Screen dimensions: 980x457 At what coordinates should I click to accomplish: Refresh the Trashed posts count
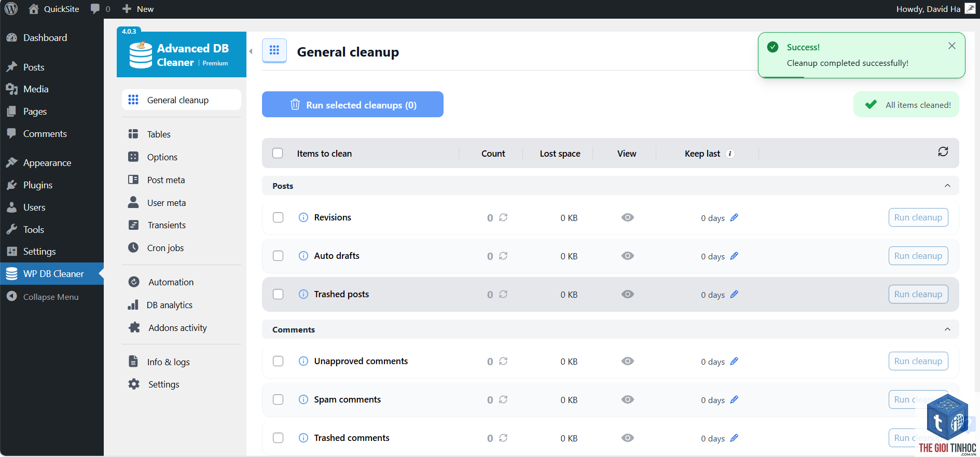503,294
